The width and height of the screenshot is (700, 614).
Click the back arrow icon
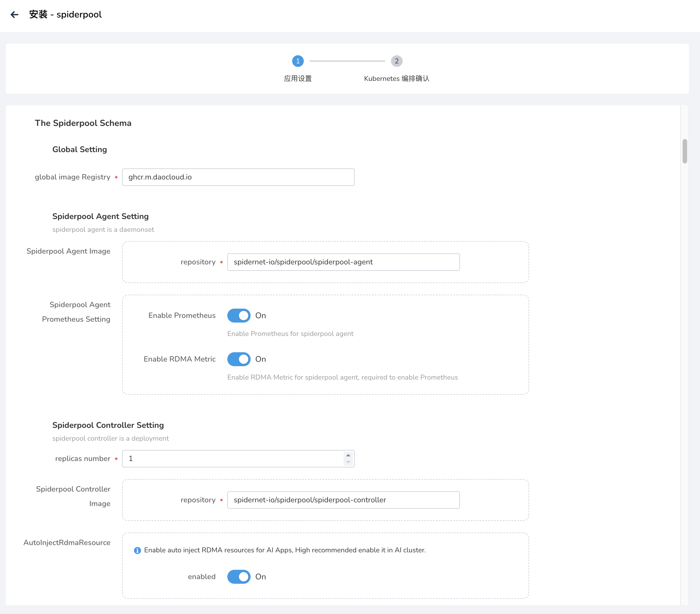[14, 14]
